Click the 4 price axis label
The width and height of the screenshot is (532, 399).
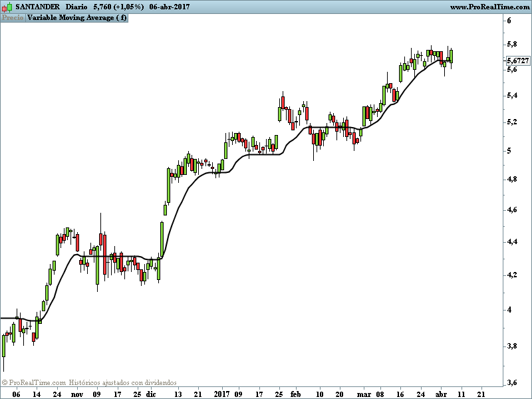coord(509,310)
